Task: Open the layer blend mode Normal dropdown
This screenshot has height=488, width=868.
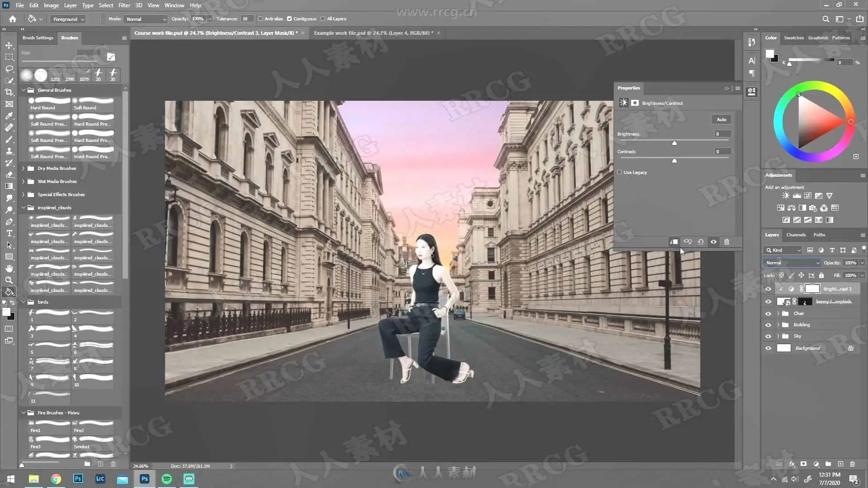Action: point(792,263)
